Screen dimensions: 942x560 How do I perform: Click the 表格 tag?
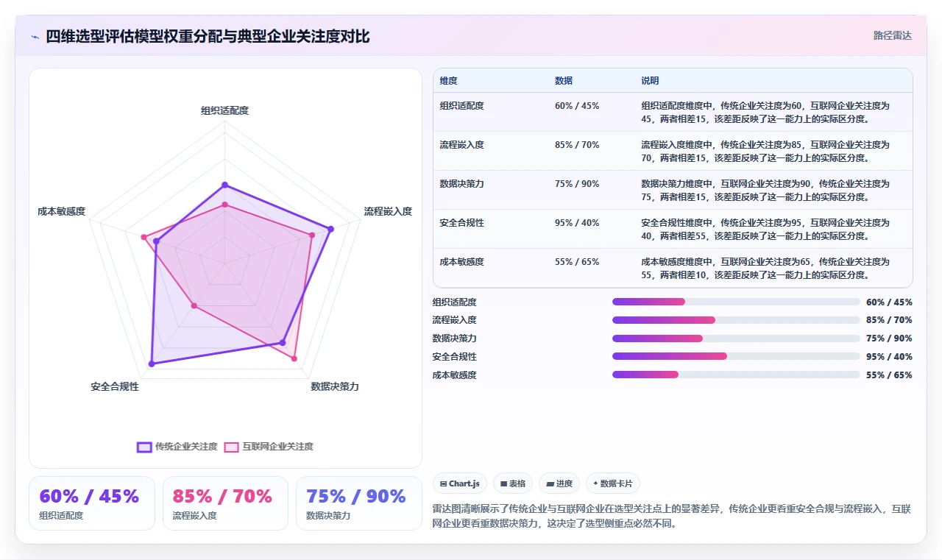[x=513, y=483]
